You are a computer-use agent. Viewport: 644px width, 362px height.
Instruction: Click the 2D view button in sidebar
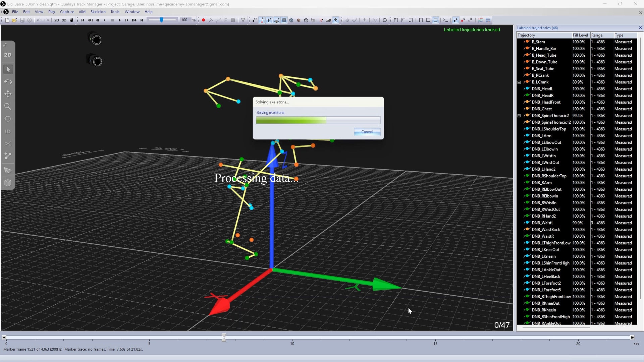click(8, 55)
